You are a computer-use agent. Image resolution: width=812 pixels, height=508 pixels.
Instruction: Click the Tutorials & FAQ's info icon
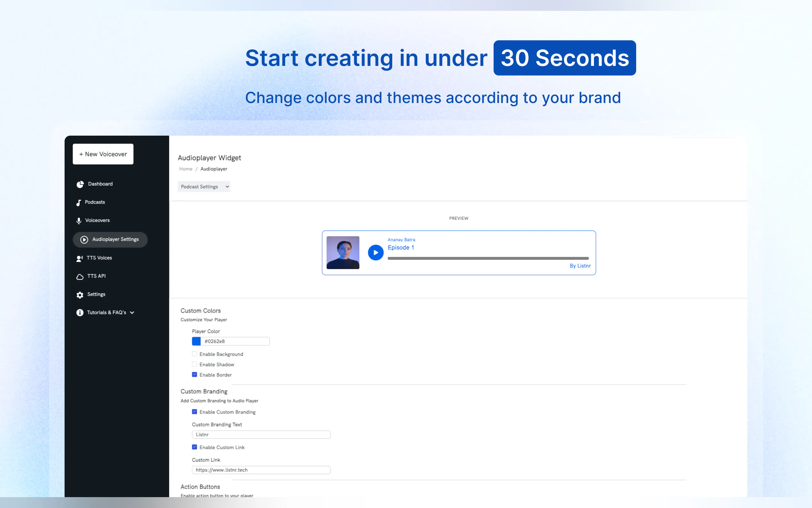tap(80, 313)
